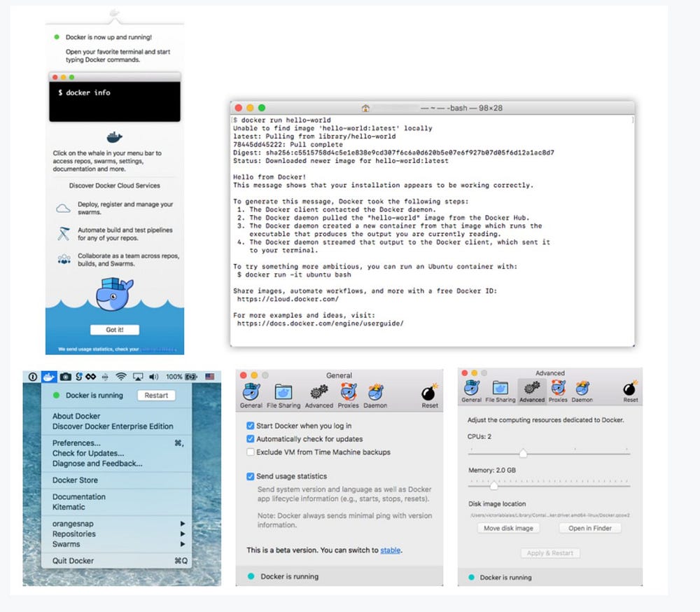
Task: Open Advanced gears icon in General window
Action: click(319, 396)
